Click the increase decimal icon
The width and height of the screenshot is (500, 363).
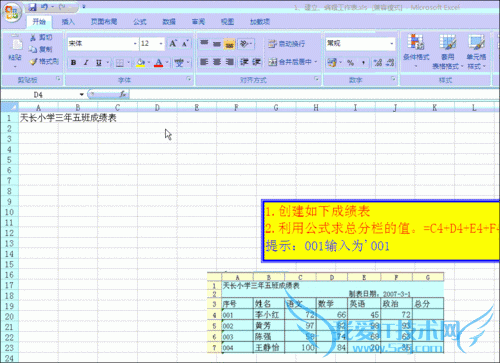tap(378, 62)
